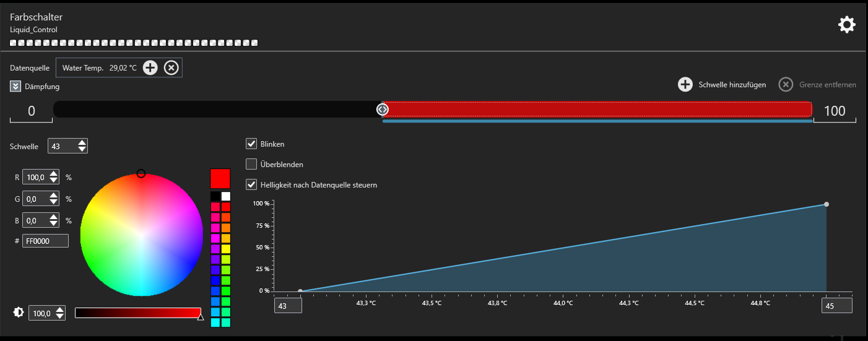Pick the white color swatch
Screen dimensions: 868x341
[226, 196]
